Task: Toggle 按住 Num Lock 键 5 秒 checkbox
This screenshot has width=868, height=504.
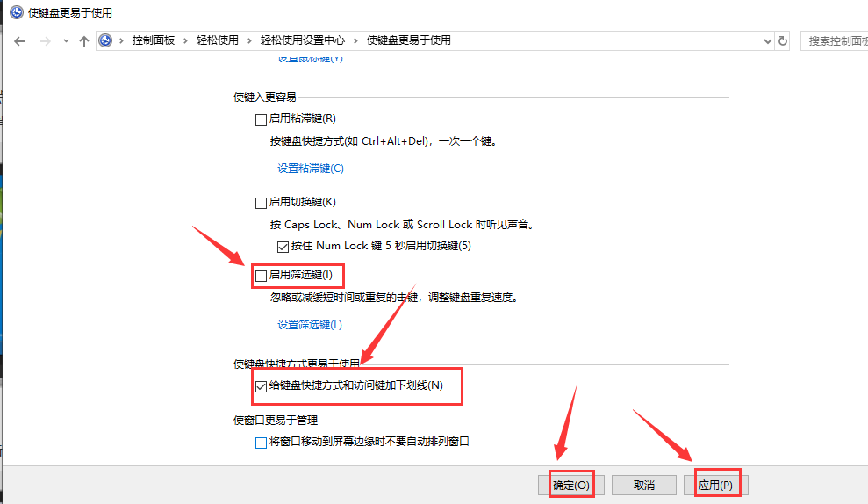Action: [283, 246]
